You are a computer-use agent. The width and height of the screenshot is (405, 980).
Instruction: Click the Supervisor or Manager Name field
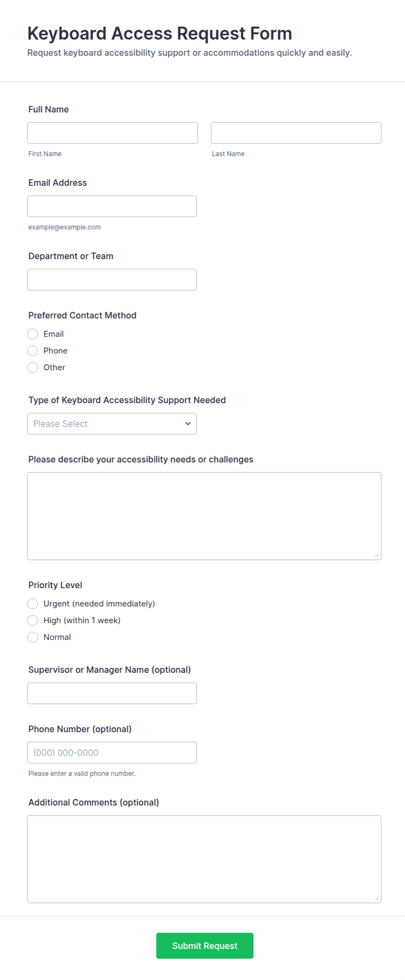pos(112,693)
